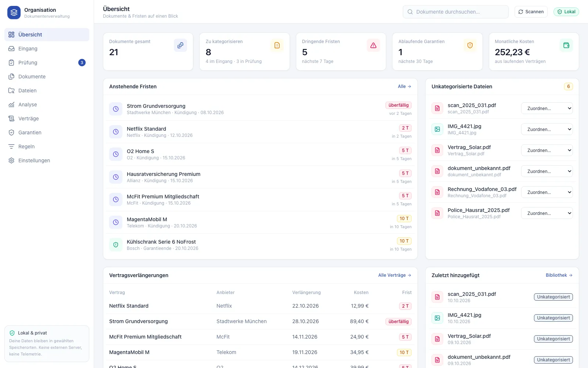Open the Eingang sidebar item

pyautogui.click(x=47, y=49)
